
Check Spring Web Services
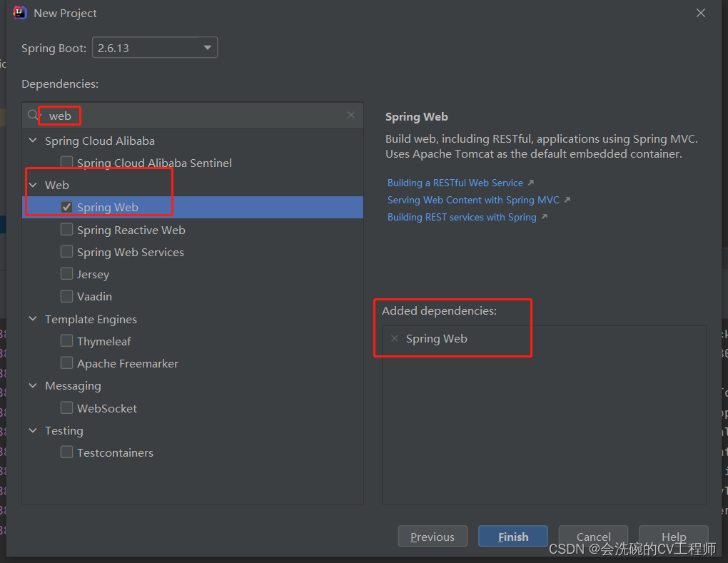pos(67,252)
